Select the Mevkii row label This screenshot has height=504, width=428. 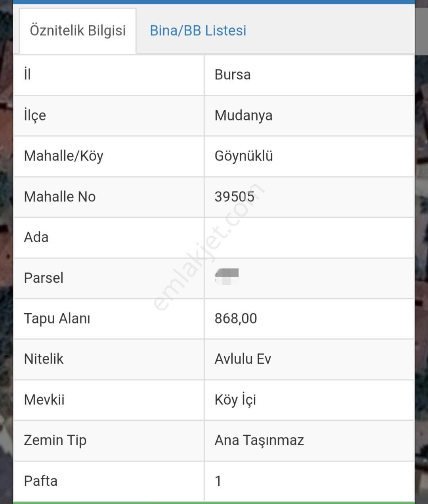point(44,400)
